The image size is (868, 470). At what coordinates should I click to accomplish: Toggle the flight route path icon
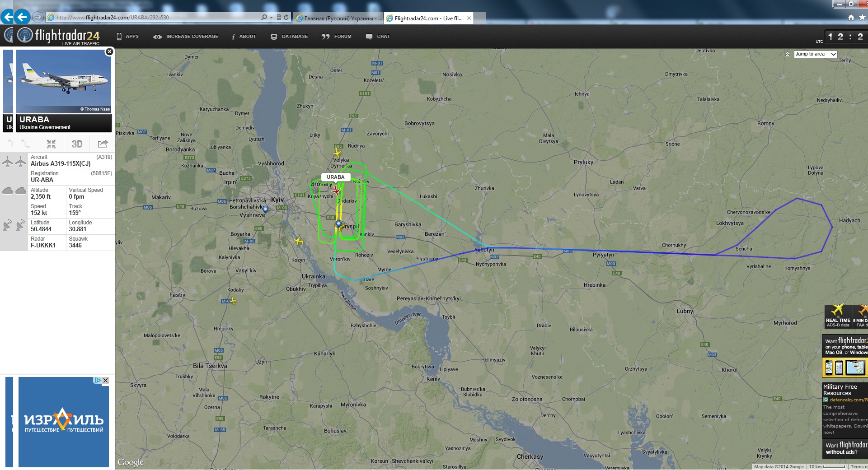[x=25, y=144]
